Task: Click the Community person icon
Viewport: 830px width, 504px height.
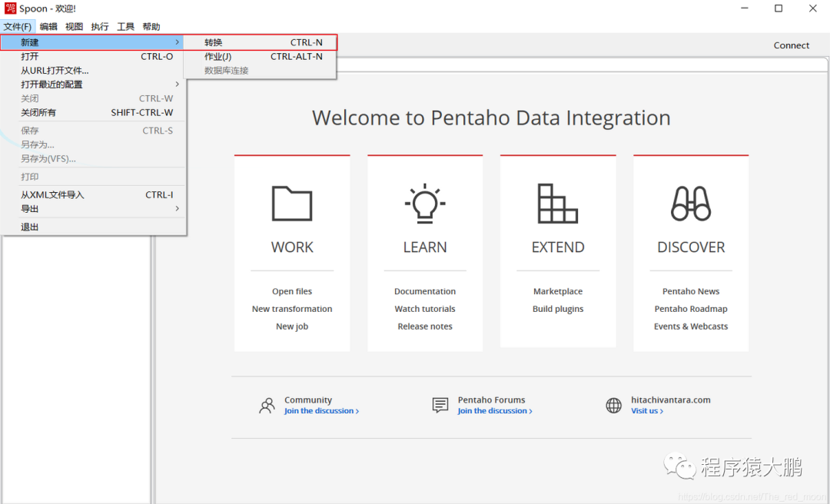Action: [x=267, y=406]
